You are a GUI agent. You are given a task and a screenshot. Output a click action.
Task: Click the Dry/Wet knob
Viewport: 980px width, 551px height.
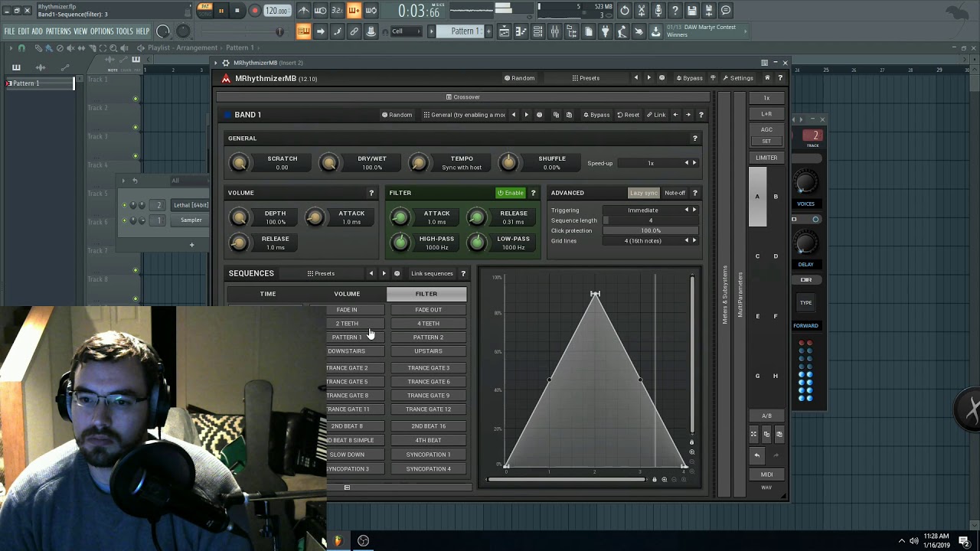(x=328, y=163)
